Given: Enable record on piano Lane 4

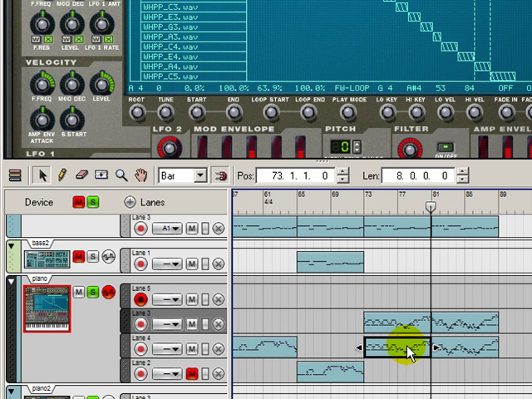Looking at the screenshot, I should tap(140, 349).
